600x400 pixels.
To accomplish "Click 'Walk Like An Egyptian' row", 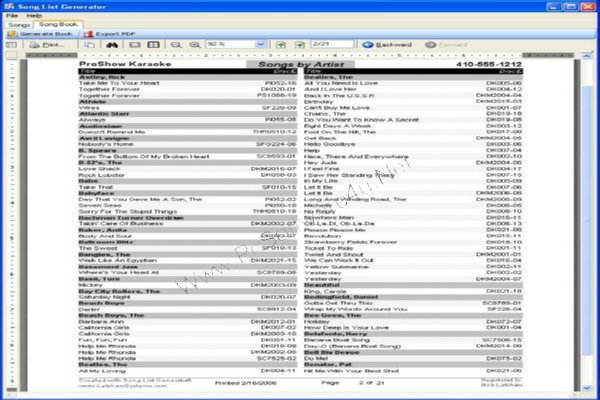I will [x=188, y=260].
